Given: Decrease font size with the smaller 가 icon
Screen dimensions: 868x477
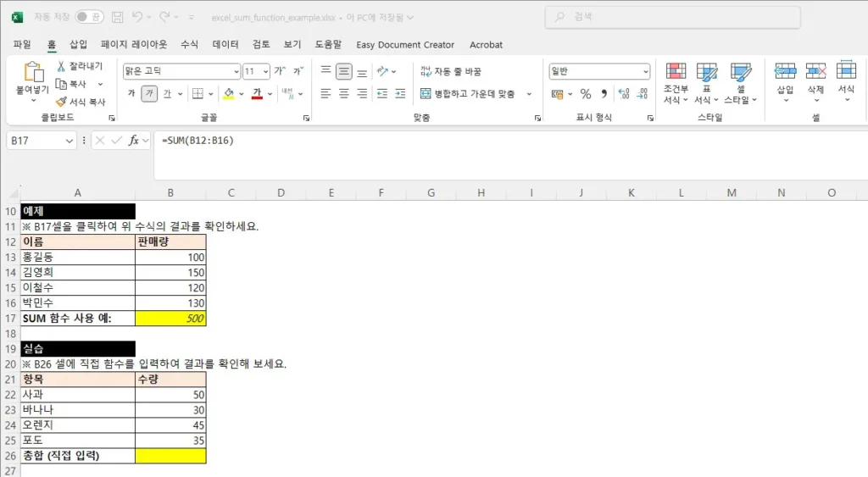Looking at the screenshot, I should coord(298,71).
